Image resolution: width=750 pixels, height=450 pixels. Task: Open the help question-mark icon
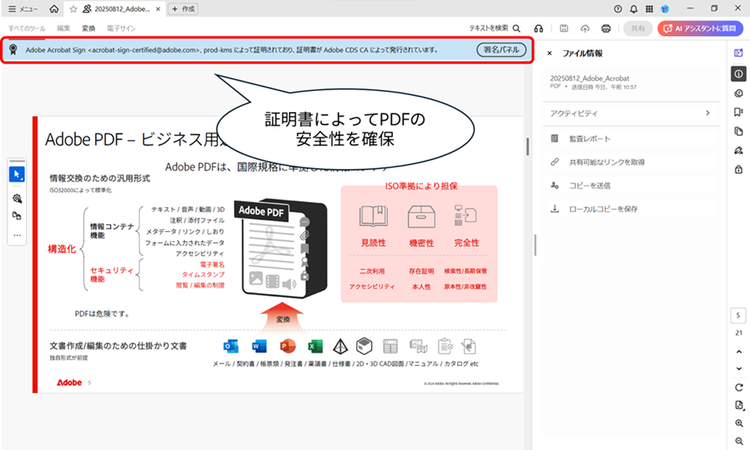tap(618, 9)
